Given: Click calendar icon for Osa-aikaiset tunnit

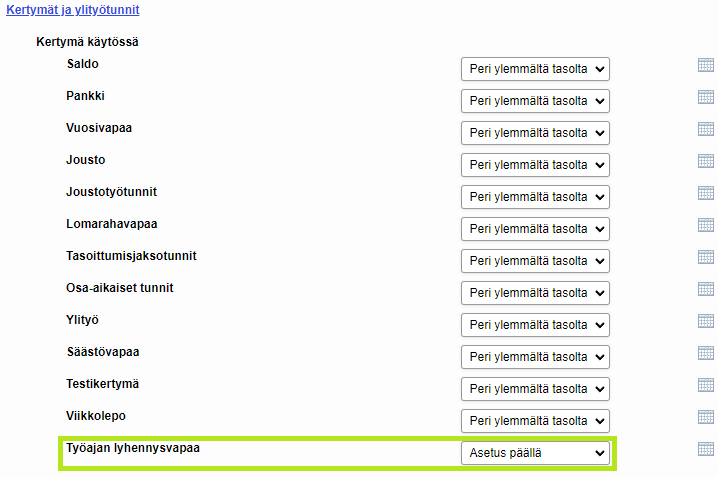Looking at the screenshot, I should tap(706, 289).
